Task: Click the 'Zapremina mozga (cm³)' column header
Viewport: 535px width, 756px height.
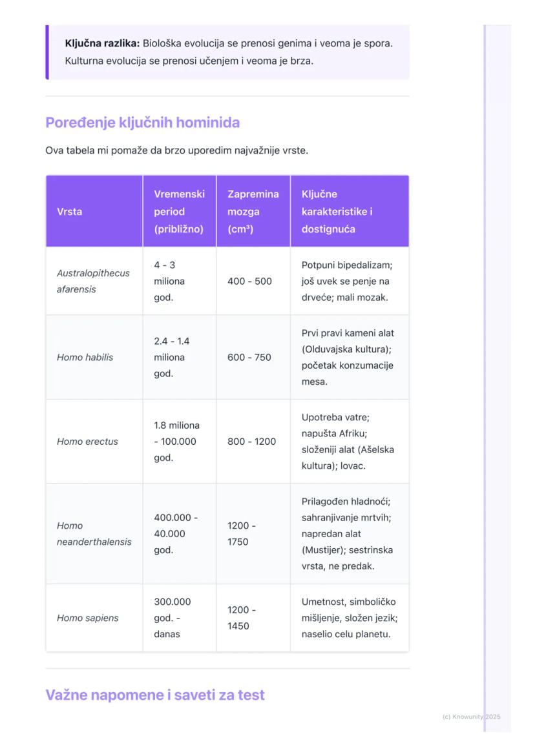Action: (x=253, y=212)
